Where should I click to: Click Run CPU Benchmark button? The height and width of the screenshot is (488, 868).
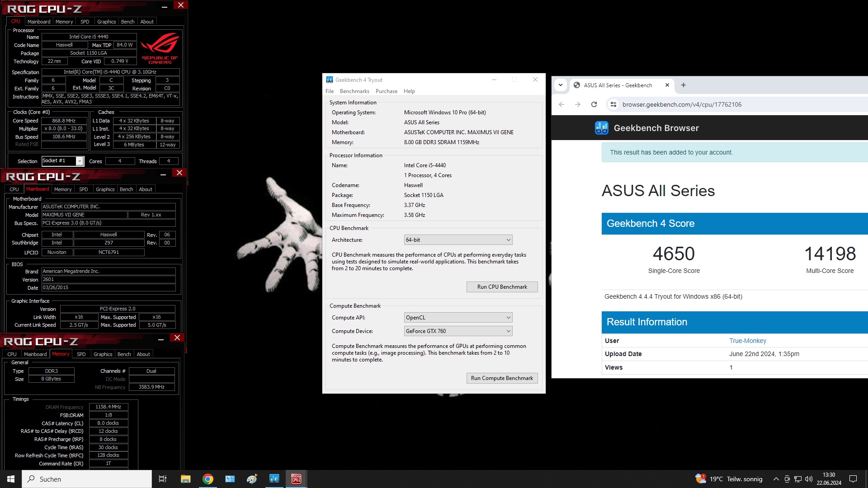502,287
